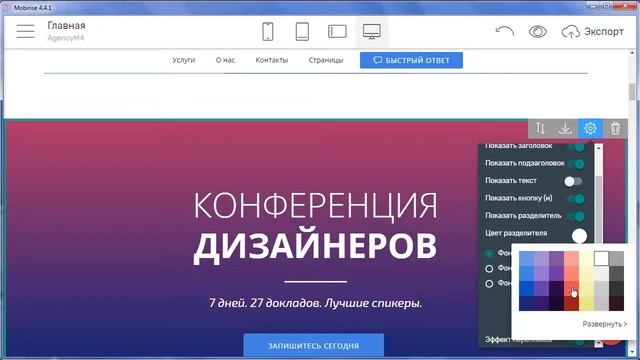Open the Страницы menu item
Viewport: 640px width, 360px height.
[326, 60]
